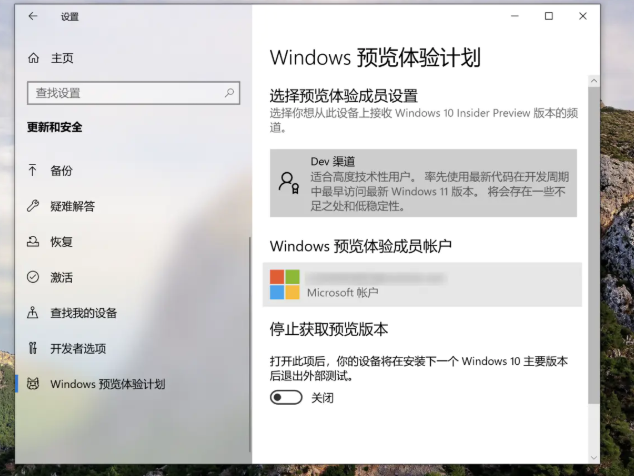Image resolution: width=634 pixels, height=476 pixels.
Task: Minimize the Settings window
Action: click(x=515, y=16)
